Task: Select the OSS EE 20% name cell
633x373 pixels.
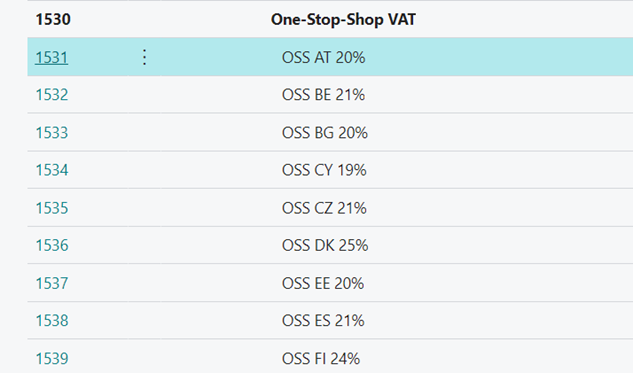Action: (x=323, y=283)
